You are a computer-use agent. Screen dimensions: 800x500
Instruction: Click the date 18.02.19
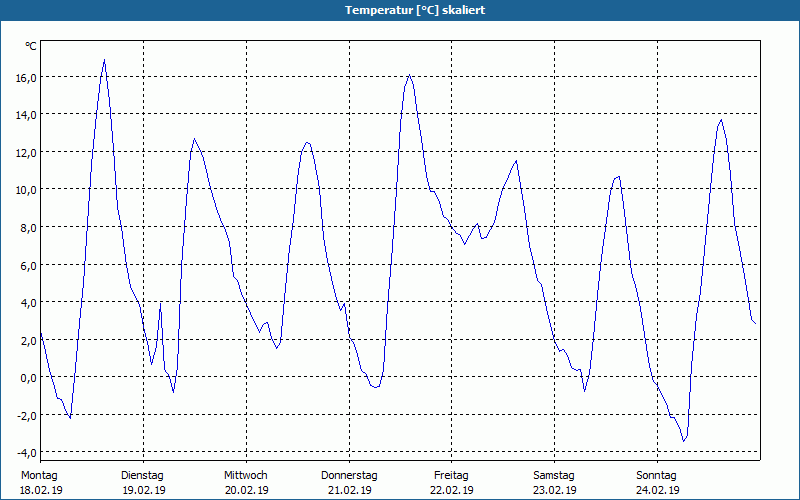pyautogui.click(x=41, y=490)
